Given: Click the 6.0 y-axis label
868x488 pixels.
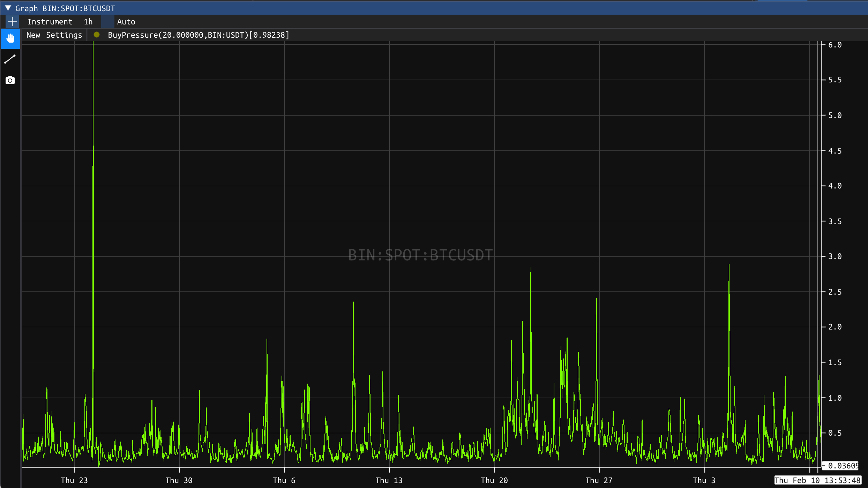Looking at the screenshot, I should 835,45.
